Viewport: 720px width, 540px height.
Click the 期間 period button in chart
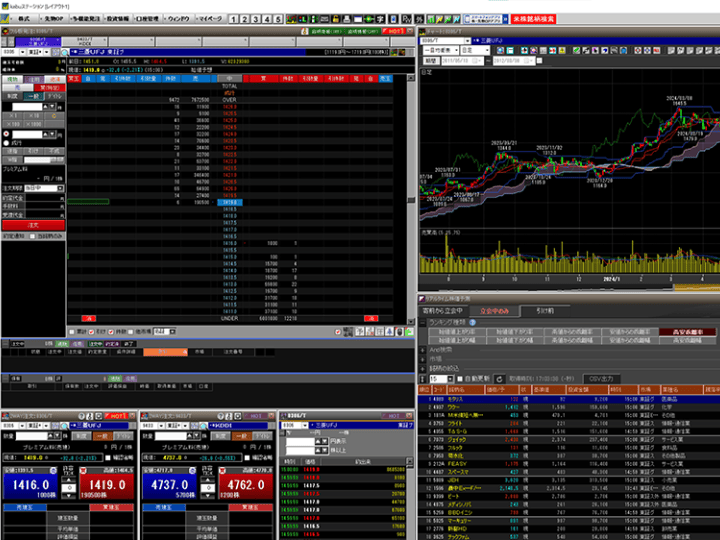pos(430,61)
